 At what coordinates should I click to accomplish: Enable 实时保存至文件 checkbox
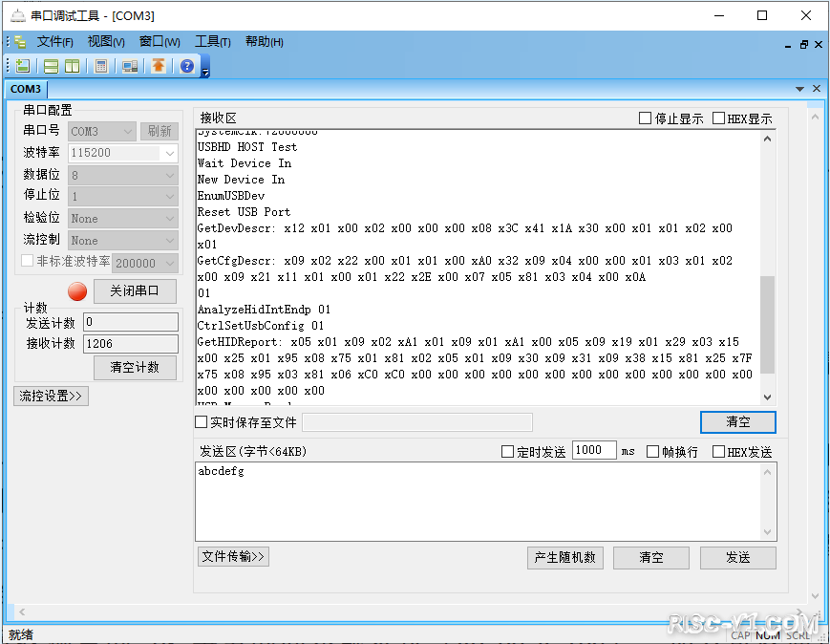[x=201, y=422]
